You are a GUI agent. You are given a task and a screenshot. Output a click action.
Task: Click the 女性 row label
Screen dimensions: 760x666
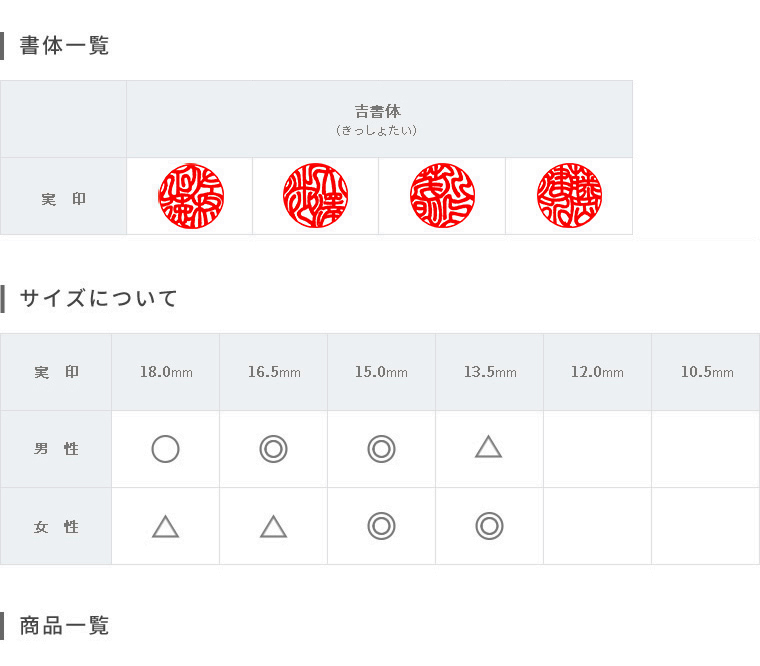tap(56, 526)
